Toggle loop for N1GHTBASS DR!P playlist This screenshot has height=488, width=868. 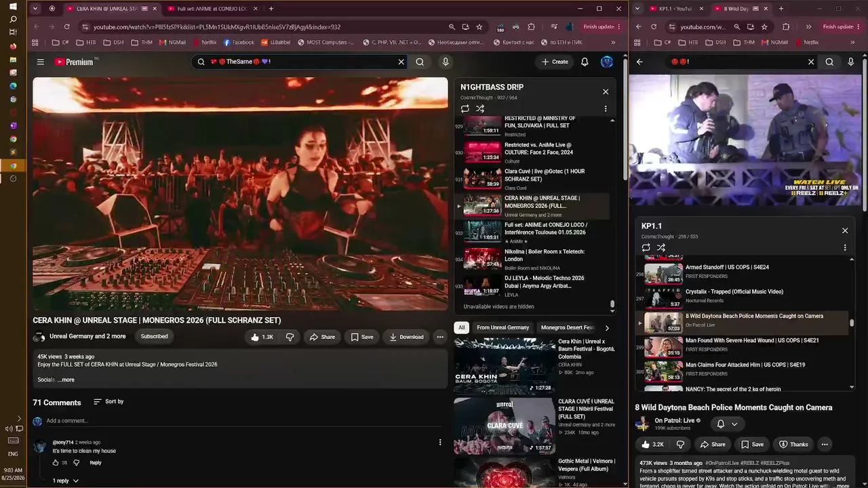coord(465,108)
